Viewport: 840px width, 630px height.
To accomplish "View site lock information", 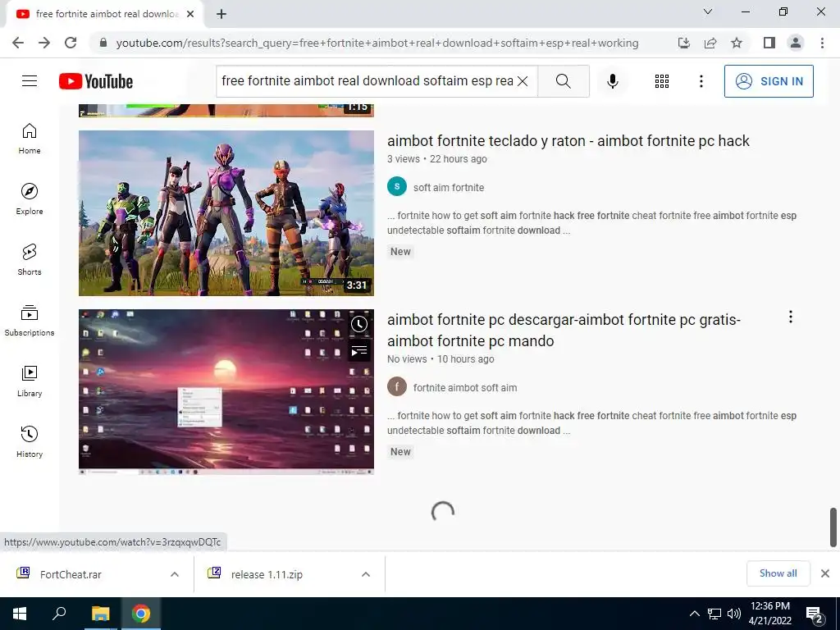I will [104, 43].
